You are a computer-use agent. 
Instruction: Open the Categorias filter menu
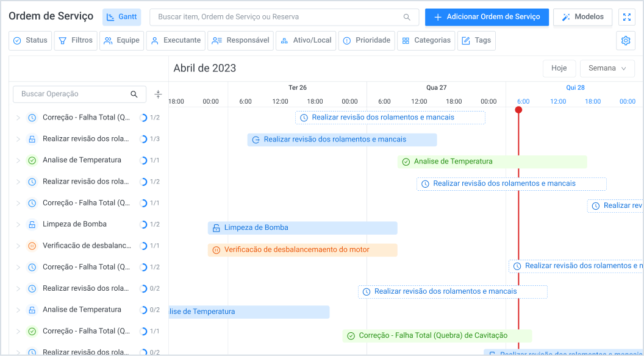pyautogui.click(x=426, y=41)
